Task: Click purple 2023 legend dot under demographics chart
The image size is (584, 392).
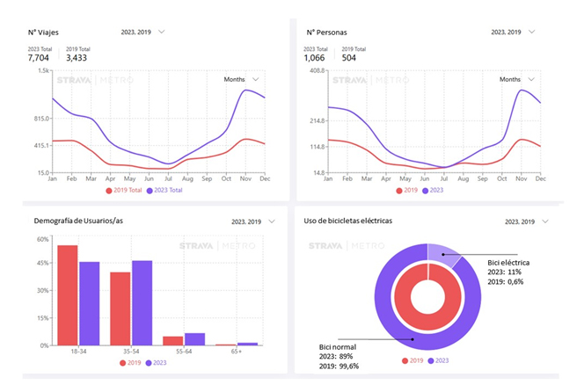Action: click(150, 363)
